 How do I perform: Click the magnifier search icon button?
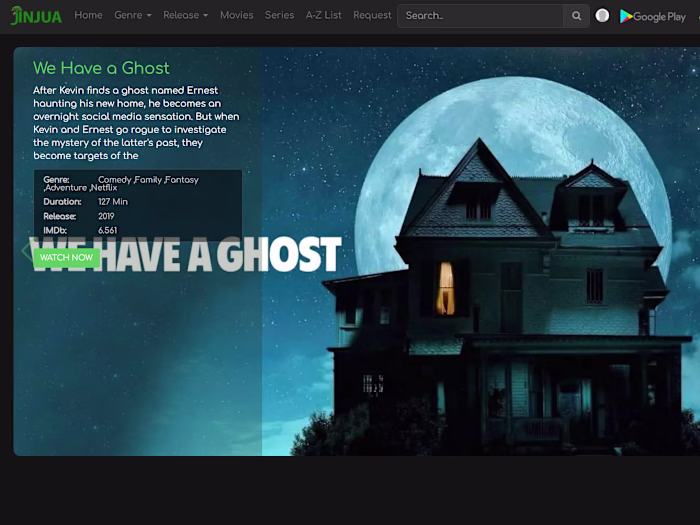point(576,16)
